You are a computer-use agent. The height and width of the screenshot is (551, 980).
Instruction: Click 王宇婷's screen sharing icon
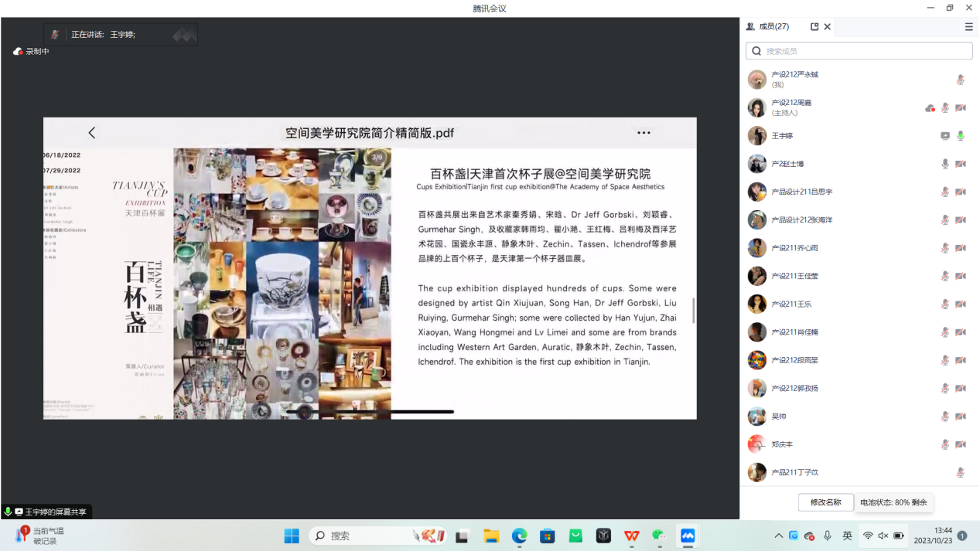point(944,136)
